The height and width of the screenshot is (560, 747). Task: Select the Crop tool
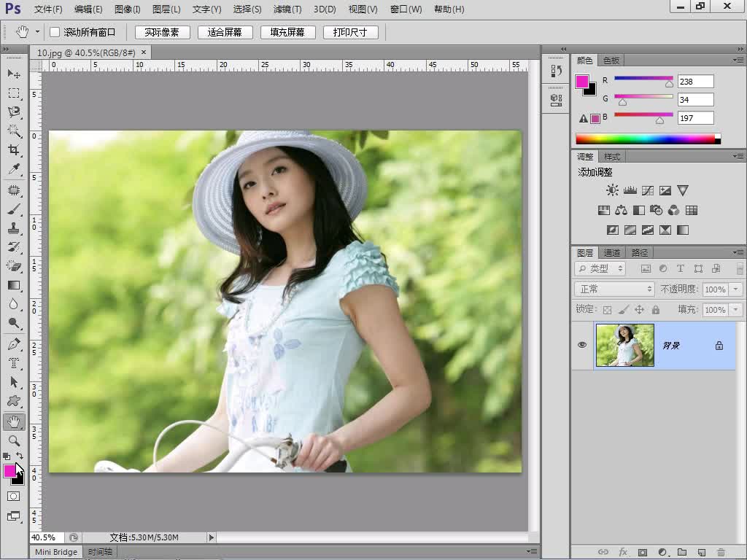(x=14, y=150)
